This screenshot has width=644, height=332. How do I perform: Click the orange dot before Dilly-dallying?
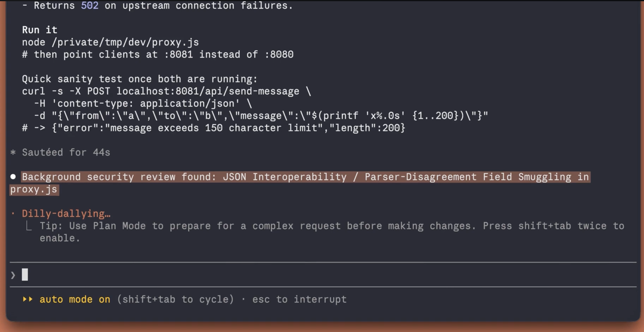click(13, 214)
